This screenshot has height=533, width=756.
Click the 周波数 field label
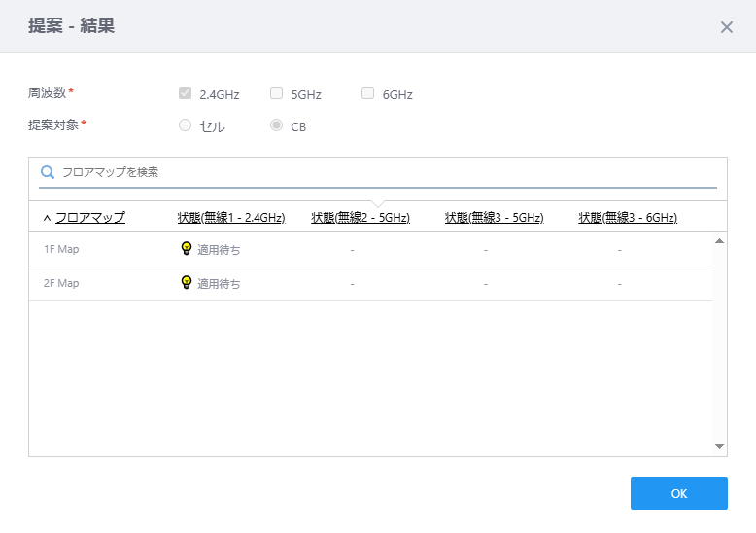[x=47, y=92]
